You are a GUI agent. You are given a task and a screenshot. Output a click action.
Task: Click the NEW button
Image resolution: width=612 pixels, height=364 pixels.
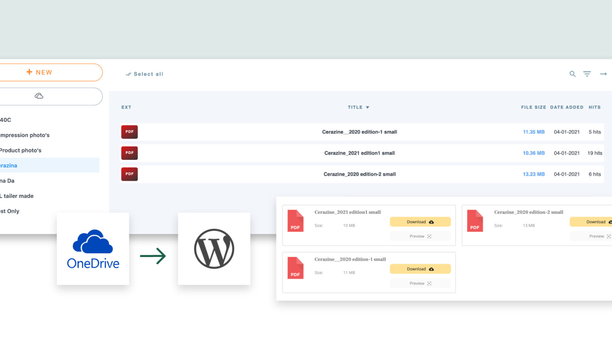(39, 72)
